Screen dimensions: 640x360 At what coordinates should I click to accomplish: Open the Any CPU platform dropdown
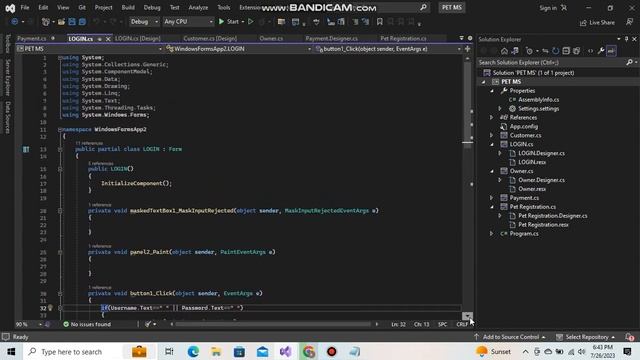(188, 22)
